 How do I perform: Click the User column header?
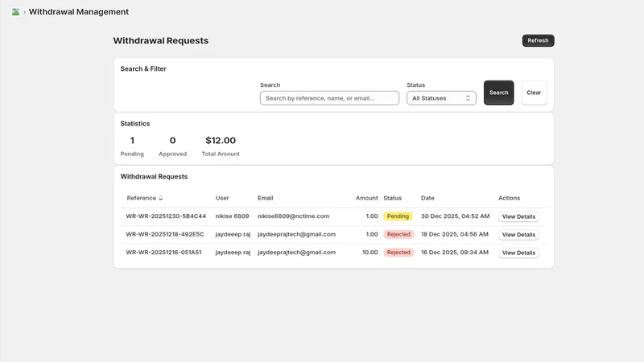pyautogui.click(x=222, y=198)
